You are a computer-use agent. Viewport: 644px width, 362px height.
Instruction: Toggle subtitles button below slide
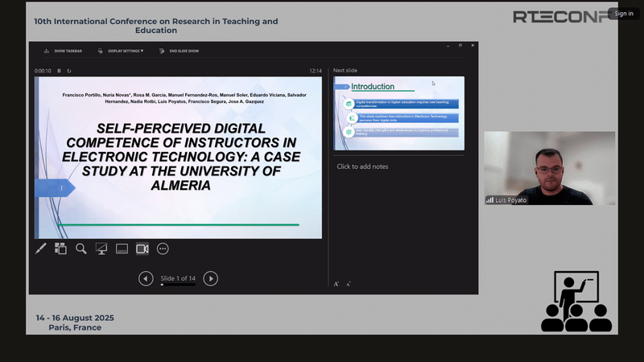click(122, 249)
